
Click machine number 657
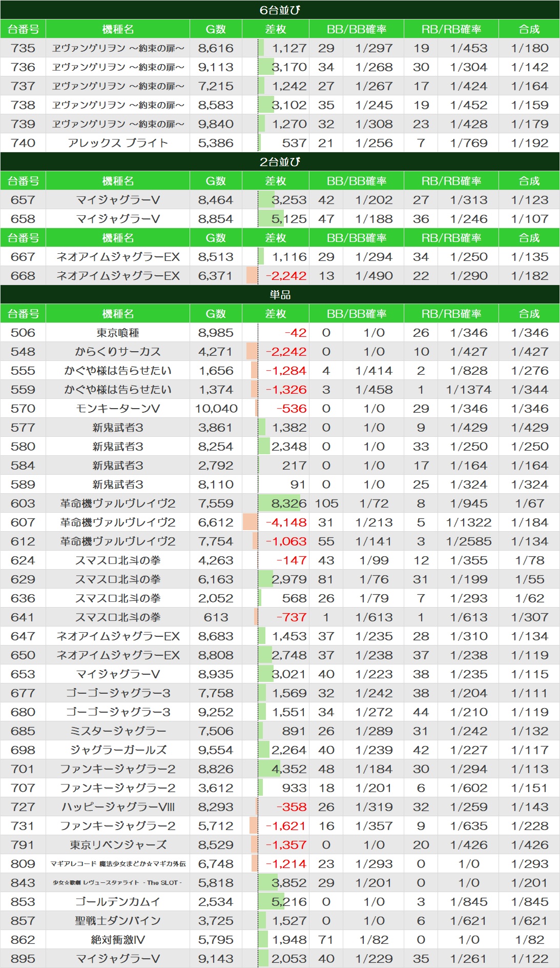(x=23, y=200)
